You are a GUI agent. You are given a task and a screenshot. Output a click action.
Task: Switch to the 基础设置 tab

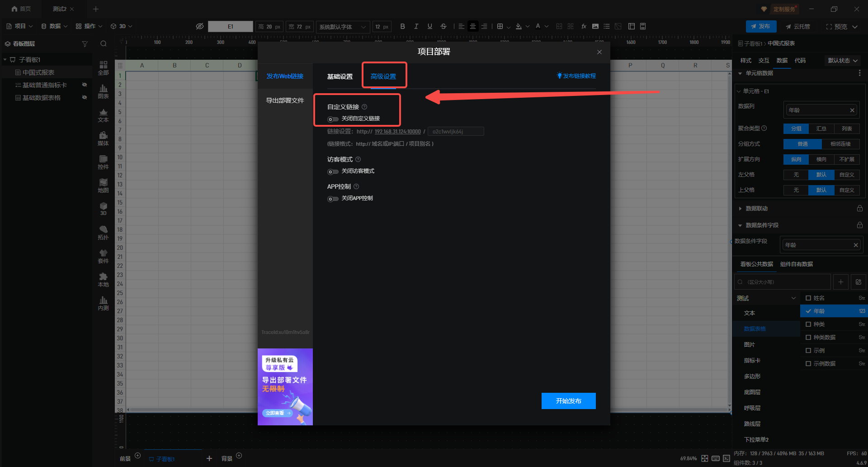point(340,76)
